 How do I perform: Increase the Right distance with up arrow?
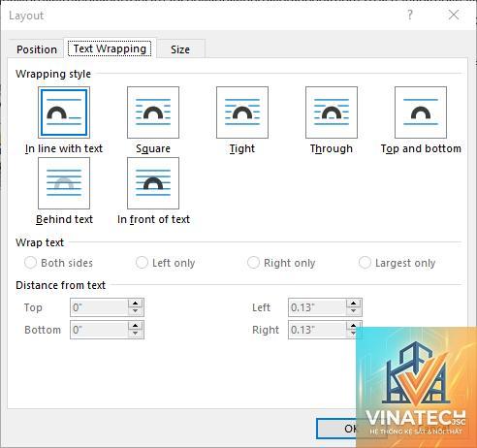tap(354, 325)
